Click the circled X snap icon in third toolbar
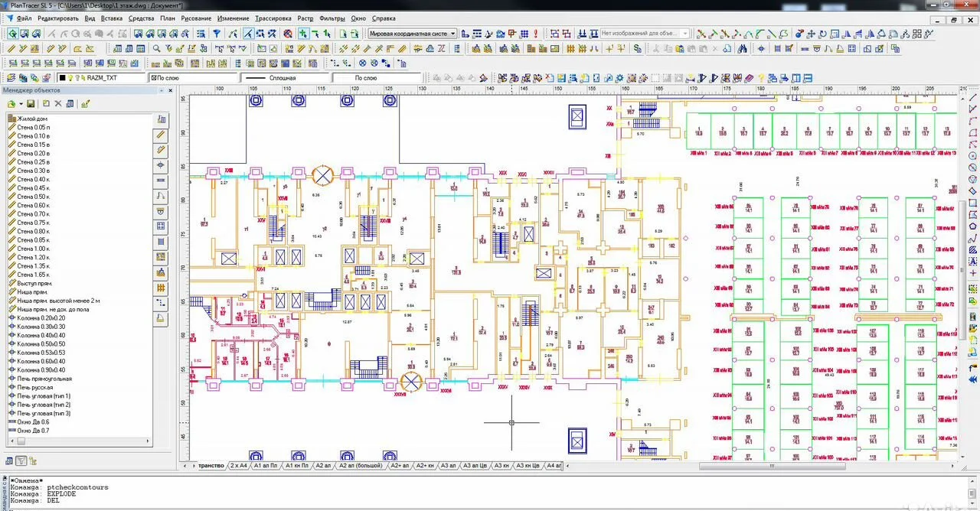Screen dimensions: 980x511 click(x=362, y=63)
